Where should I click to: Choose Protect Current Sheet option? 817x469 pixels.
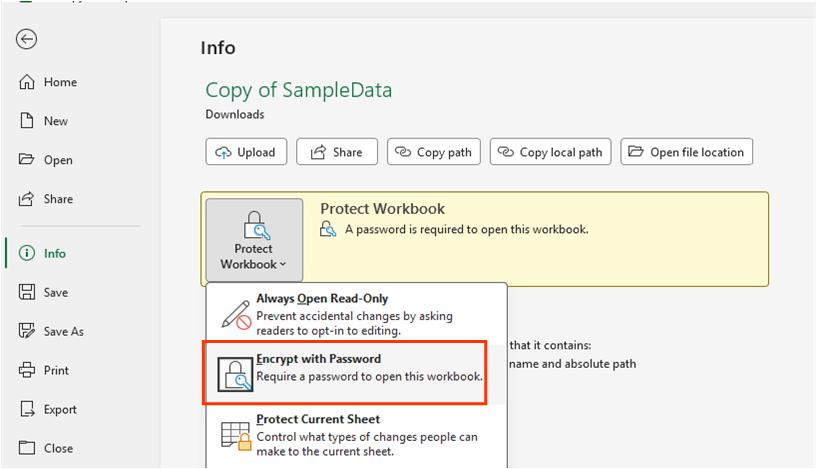coord(356,435)
